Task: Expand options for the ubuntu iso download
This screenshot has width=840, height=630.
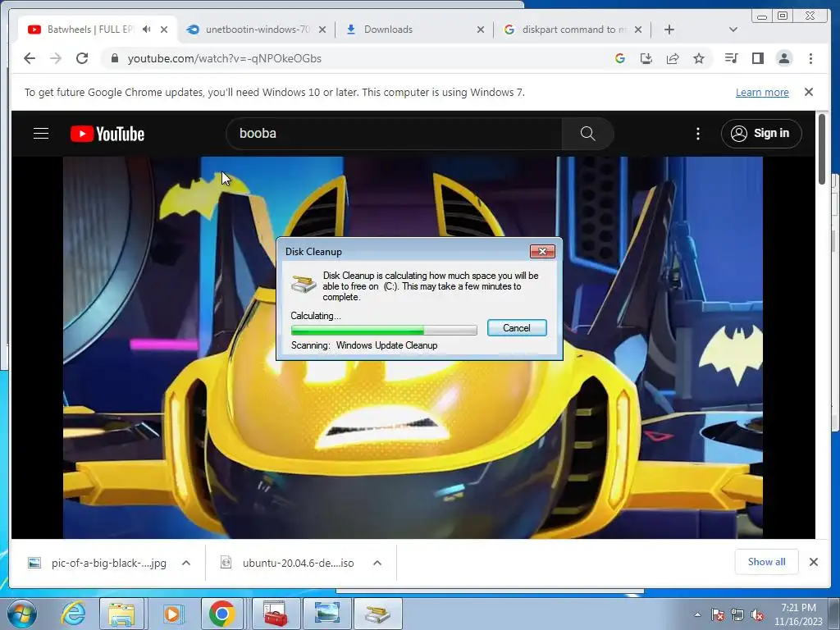Action: [x=377, y=563]
